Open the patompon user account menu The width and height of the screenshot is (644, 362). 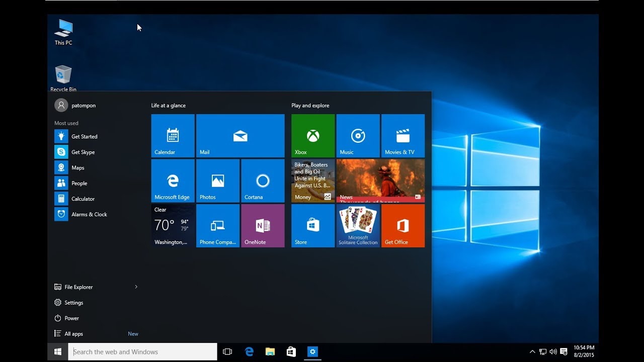pyautogui.click(x=75, y=105)
